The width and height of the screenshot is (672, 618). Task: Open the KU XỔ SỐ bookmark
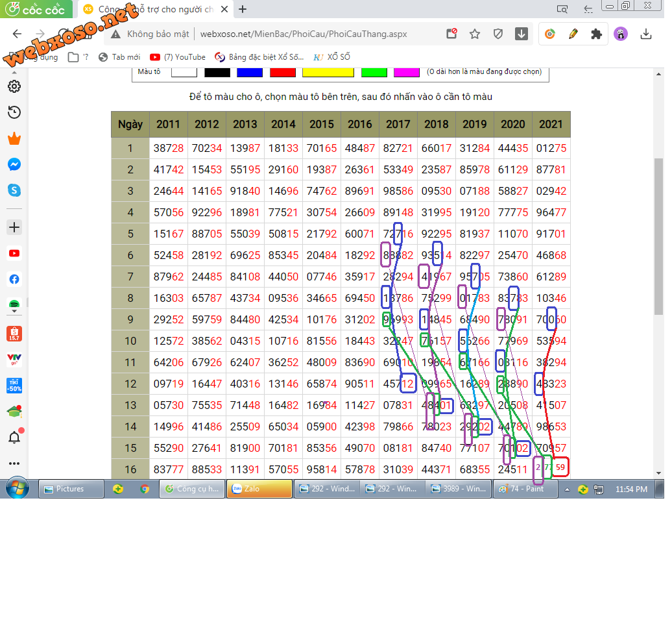[331, 57]
